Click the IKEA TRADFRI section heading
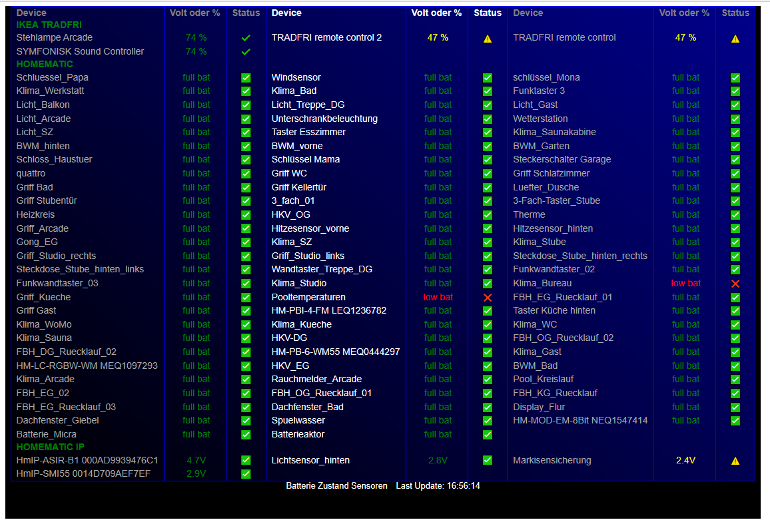This screenshot has width=770, height=532. point(49,25)
